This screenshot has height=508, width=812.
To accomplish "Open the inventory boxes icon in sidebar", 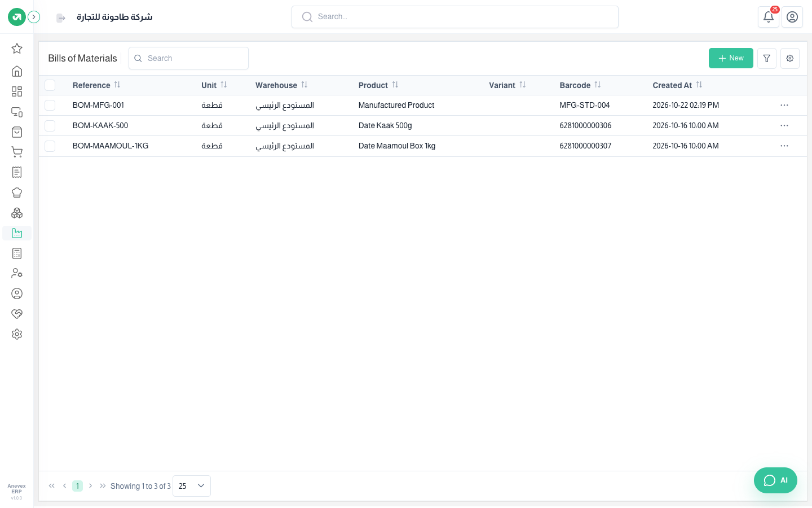I will 17,213.
